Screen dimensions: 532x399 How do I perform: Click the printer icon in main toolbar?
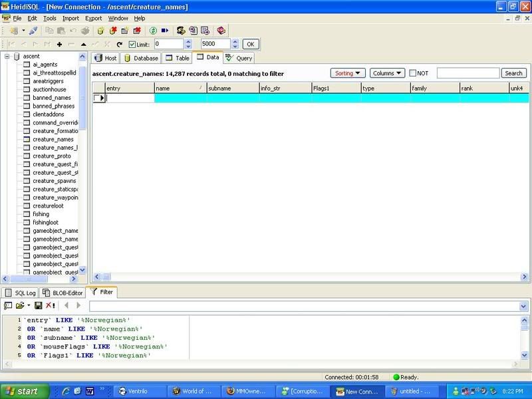tap(85, 31)
